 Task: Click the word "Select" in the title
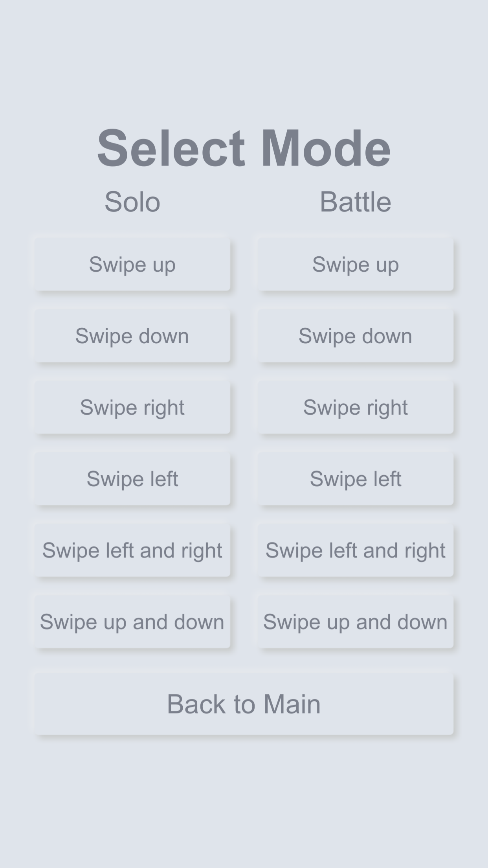(x=171, y=149)
